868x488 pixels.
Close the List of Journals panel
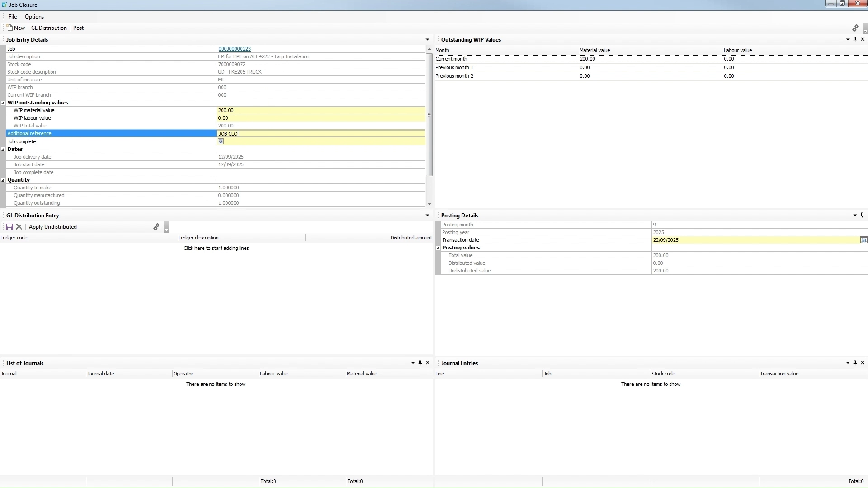coord(428,363)
